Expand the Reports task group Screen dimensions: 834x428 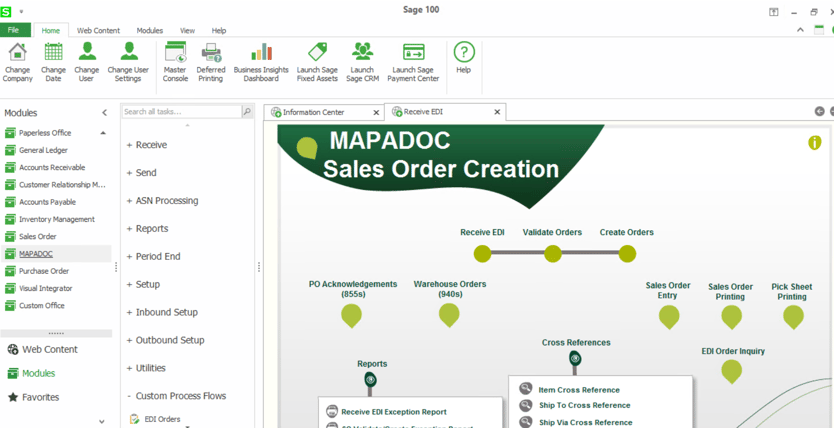[x=147, y=229]
